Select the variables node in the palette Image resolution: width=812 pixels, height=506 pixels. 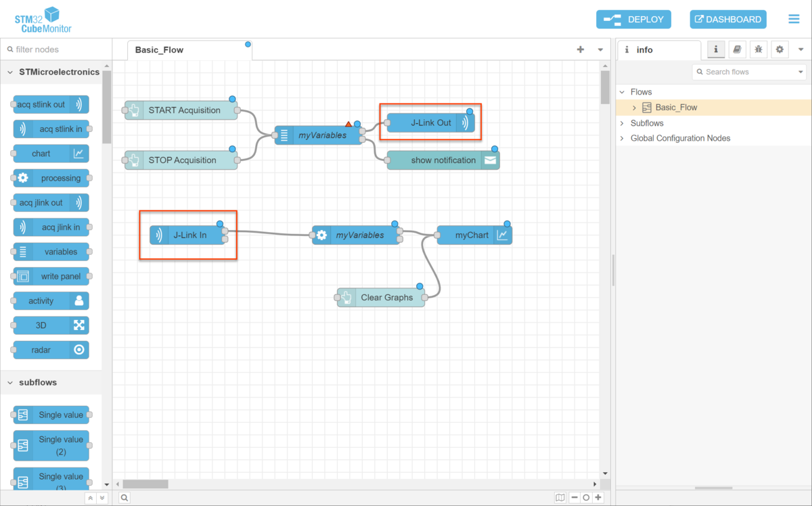coord(50,252)
